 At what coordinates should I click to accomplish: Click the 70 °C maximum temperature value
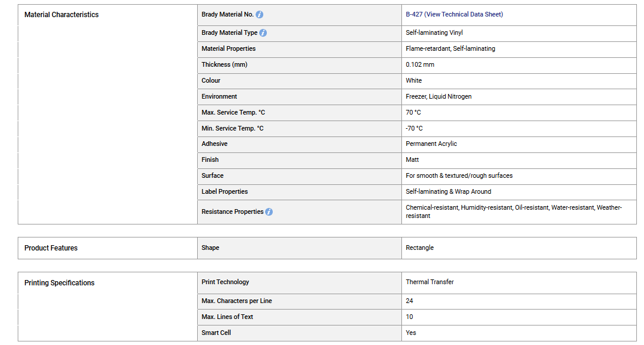point(413,112)
